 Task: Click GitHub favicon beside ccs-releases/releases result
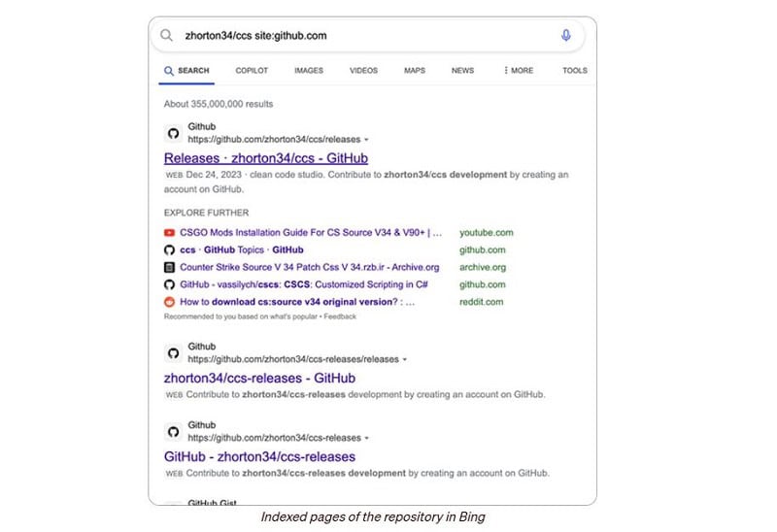pos(173,353)
